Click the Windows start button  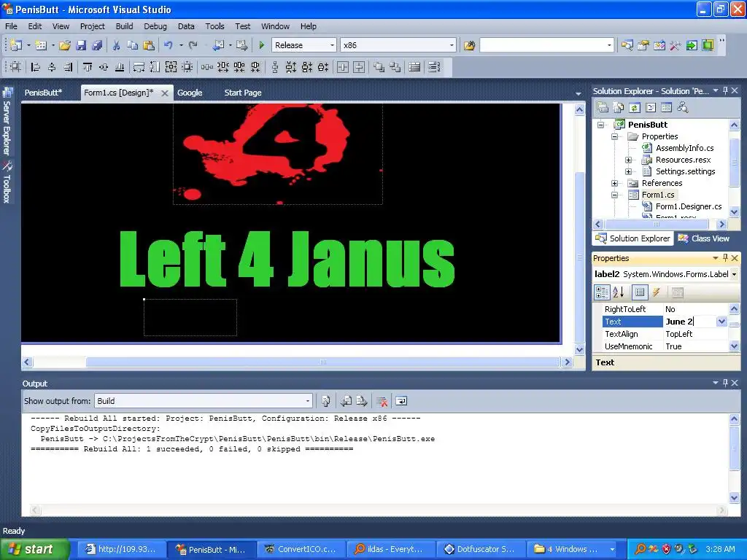[34, 549]
